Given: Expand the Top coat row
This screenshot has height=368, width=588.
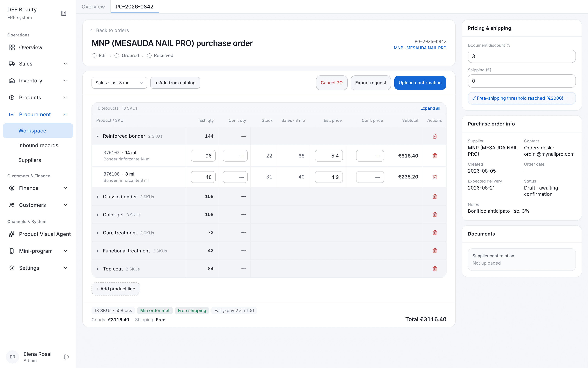Looking at the screenshot, I should (98, 269).
